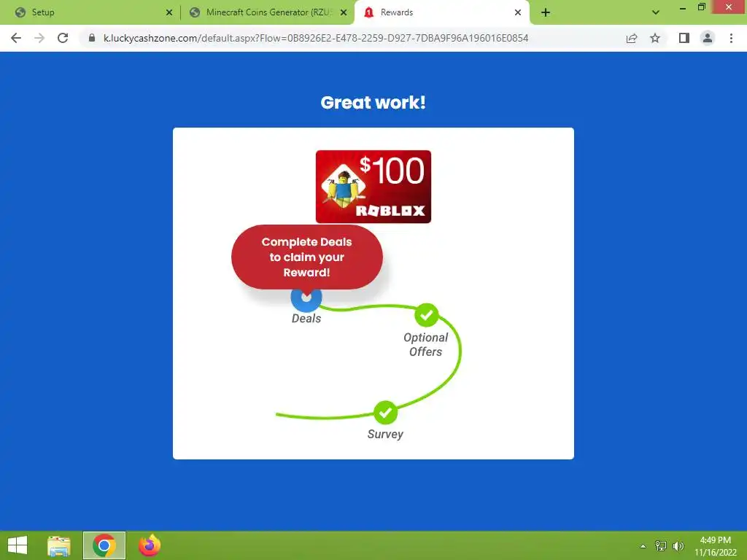Open the Windows Start menu

[18, 545]
